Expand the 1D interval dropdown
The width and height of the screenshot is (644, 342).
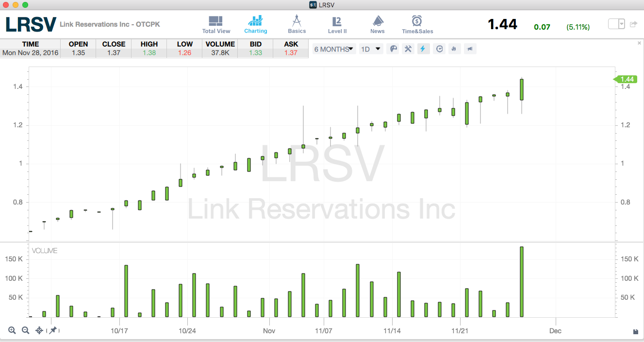pyautogui.click(x=371, y=49)
